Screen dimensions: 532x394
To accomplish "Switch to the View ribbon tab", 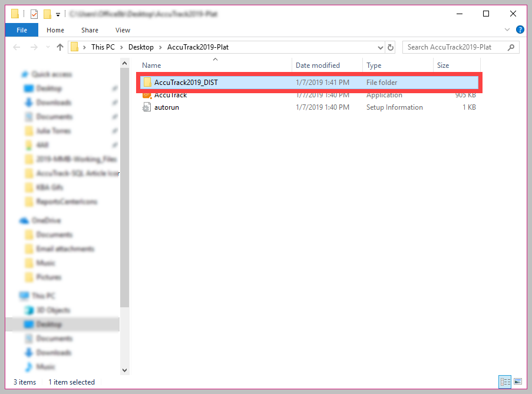I will 123,30.
